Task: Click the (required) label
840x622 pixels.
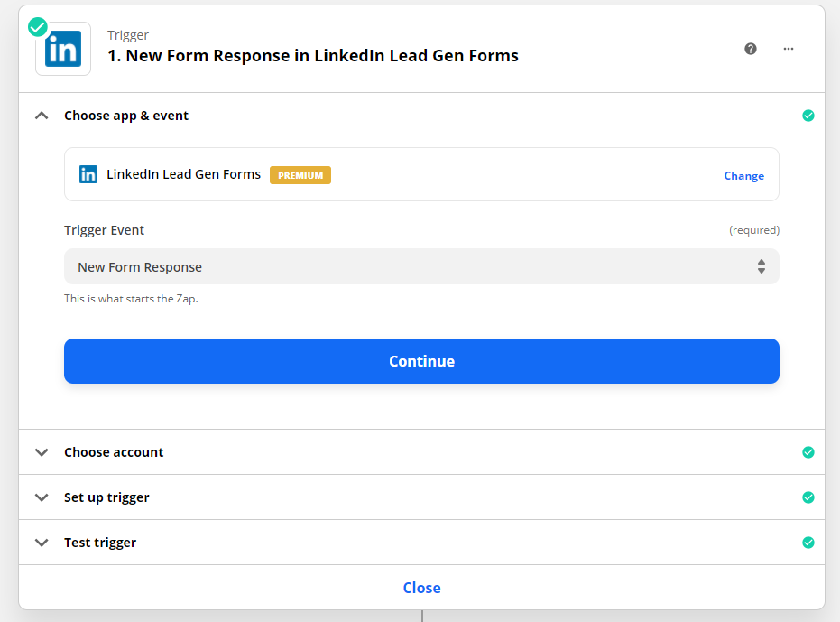Action: coord(754,230)
